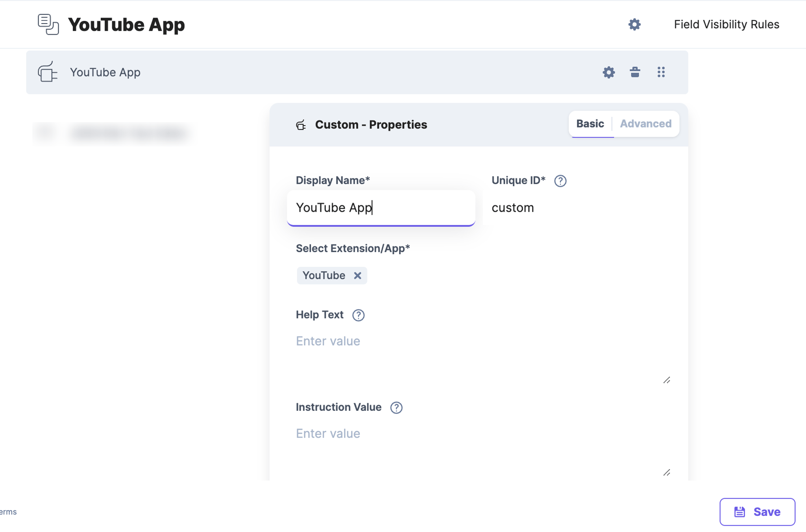Open content type settings gear in header

click(634, 24)
